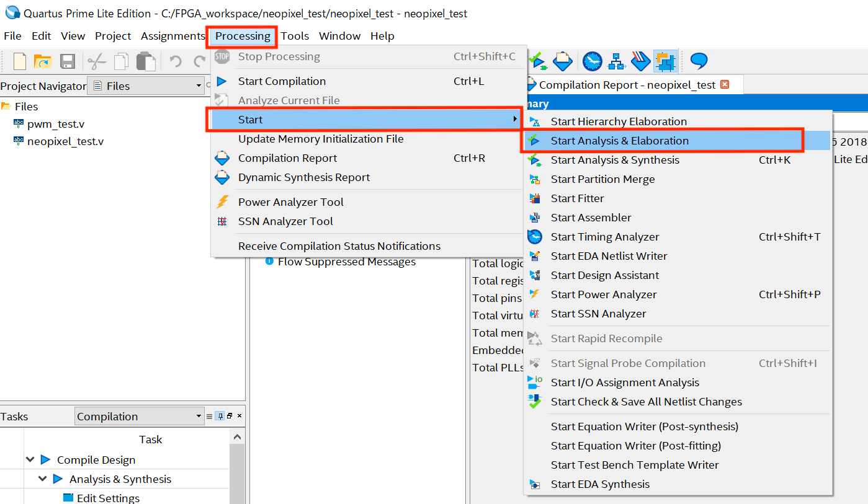
Task: Select pwm_test.v in Project Navigator
Action: click(56, 124)
